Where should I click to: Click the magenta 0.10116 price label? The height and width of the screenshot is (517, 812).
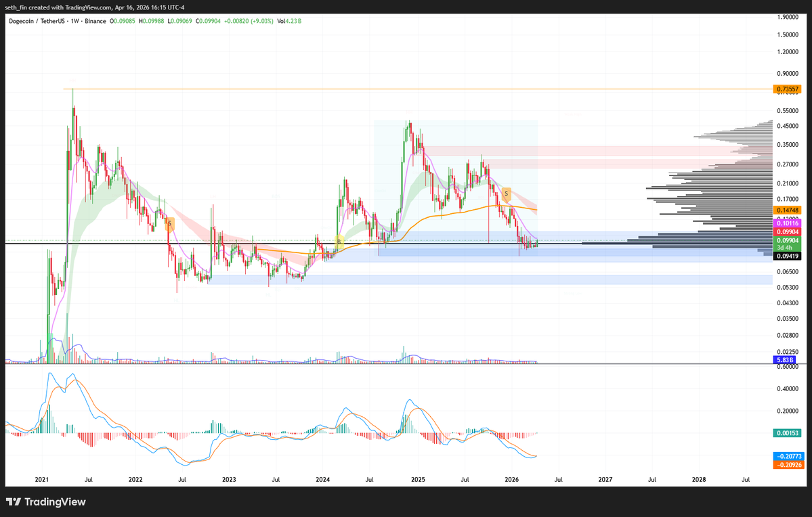787,223
